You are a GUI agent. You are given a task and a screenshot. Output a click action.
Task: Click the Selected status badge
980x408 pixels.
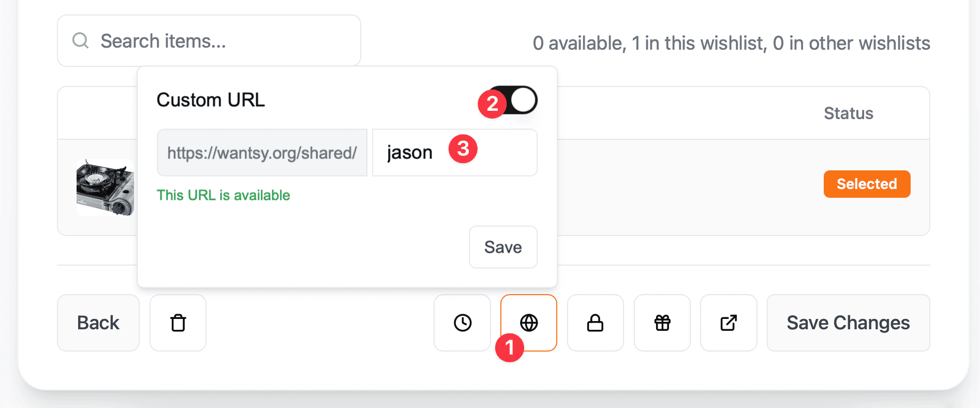pyautogui.click(x=867, y=184)
